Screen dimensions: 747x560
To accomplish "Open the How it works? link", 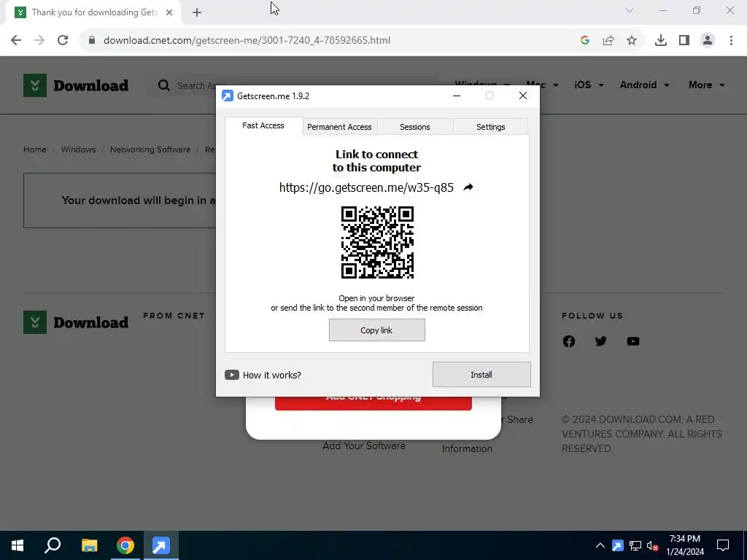I will pyautogui.click(x=271, y=376).
